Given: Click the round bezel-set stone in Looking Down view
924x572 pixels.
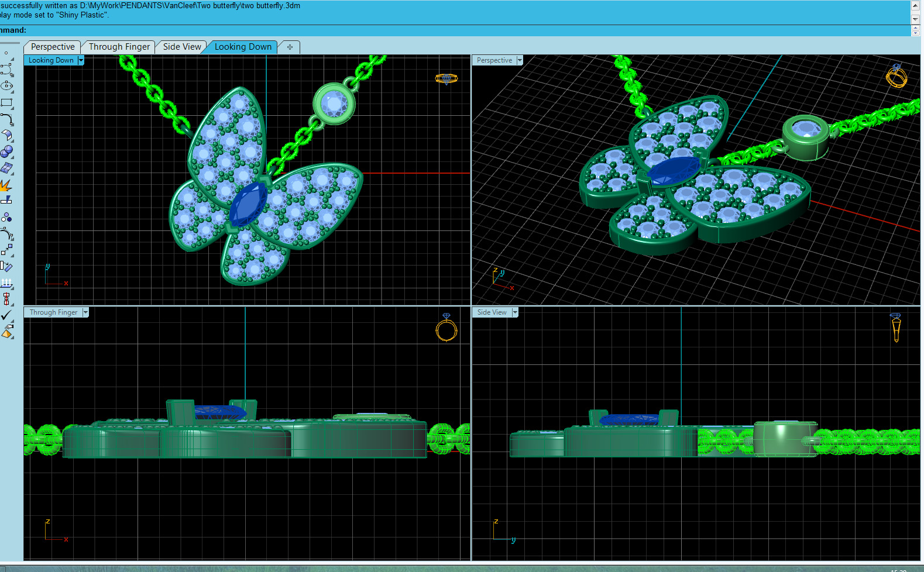Looking at the screenshot, I should pyautogui.click(x=334, y=104).
